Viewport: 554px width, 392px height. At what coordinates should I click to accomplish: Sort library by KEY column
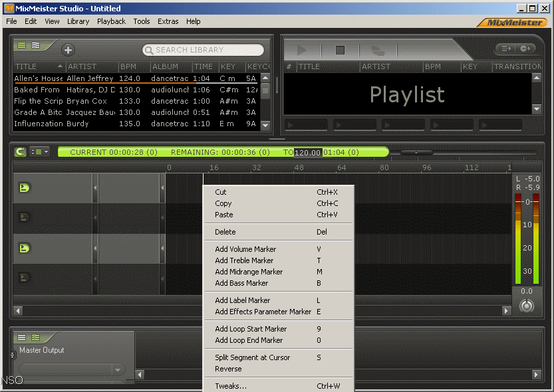click(232, 66)
